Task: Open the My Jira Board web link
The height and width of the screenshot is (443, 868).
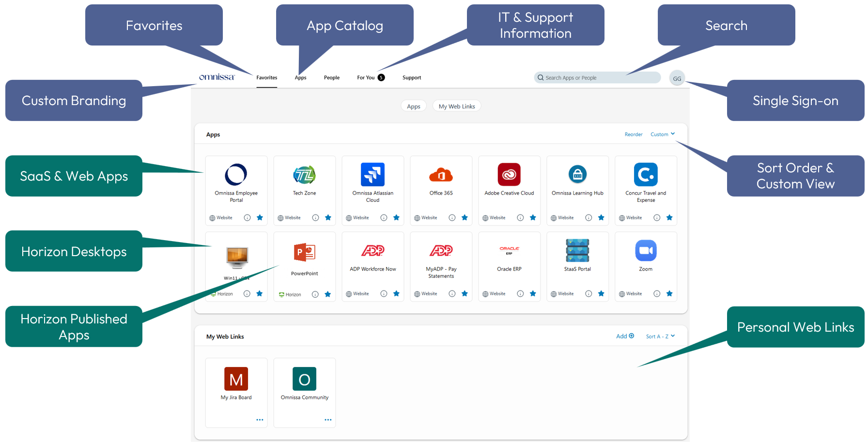Action: (x=236, y=379)
